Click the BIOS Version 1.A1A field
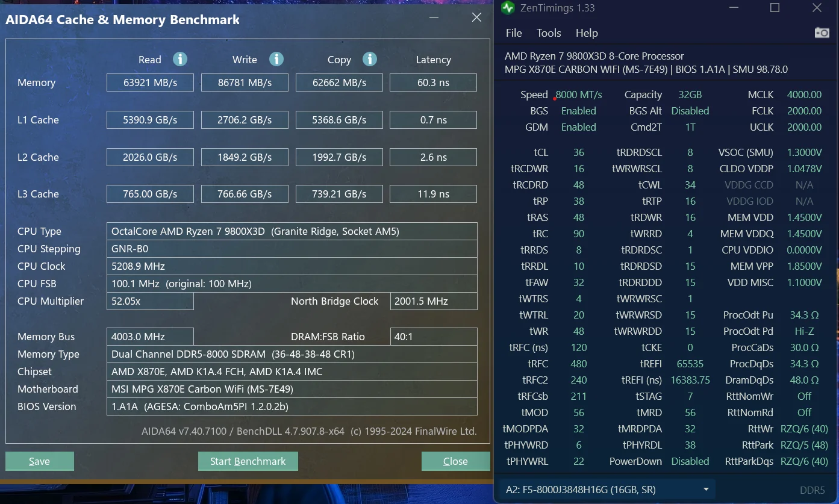Screen dimensions: 839x504 coord(292,406)
